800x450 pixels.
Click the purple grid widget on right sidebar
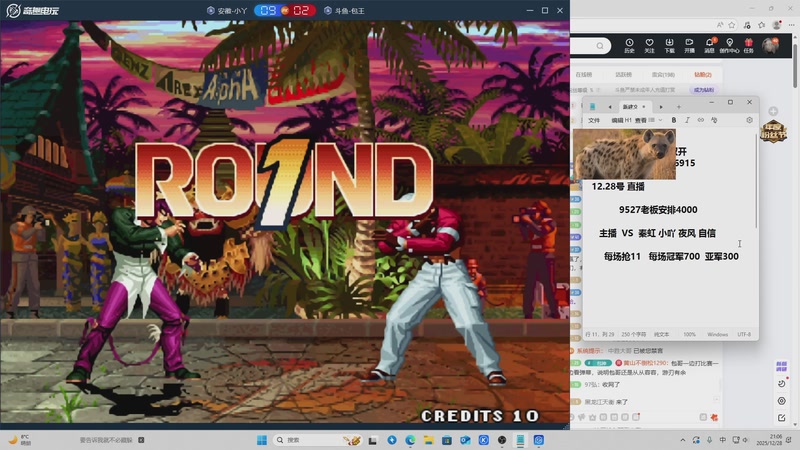click(x=781, y=366)
